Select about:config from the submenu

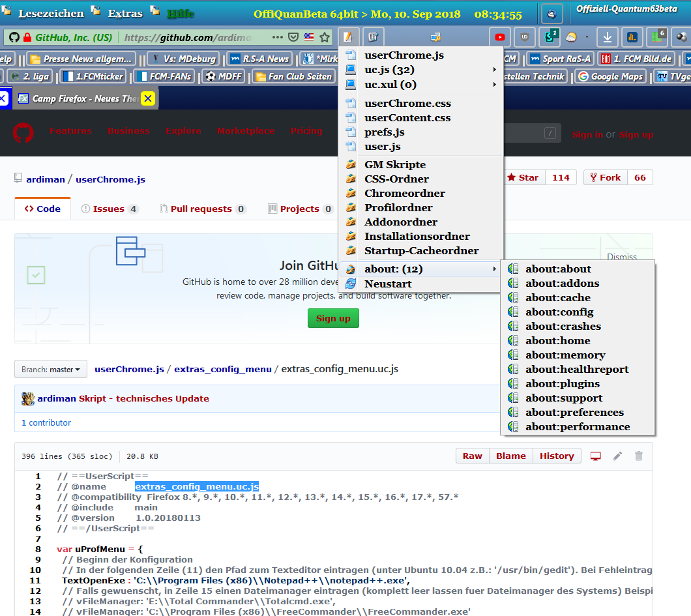559,312
